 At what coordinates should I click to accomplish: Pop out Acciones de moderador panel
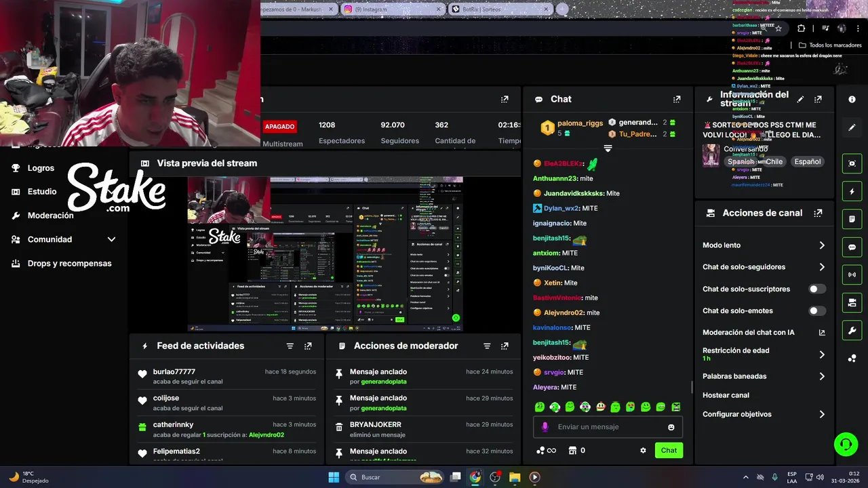click(505, 346)
